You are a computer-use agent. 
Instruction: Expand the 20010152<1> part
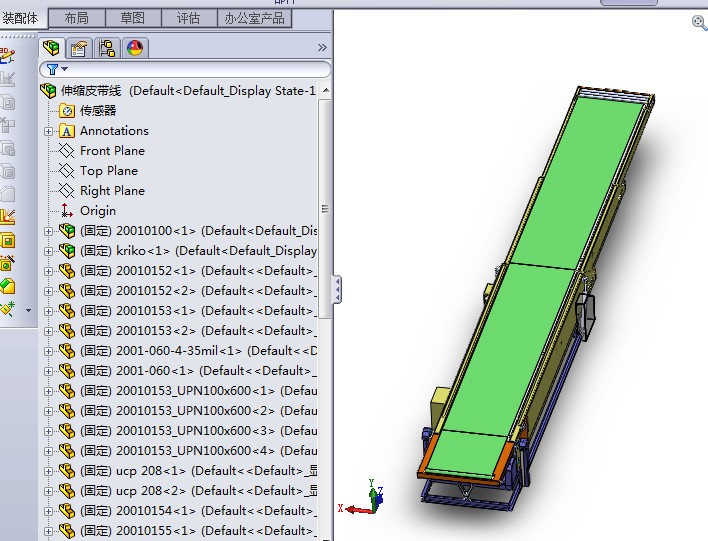point(48,271)
